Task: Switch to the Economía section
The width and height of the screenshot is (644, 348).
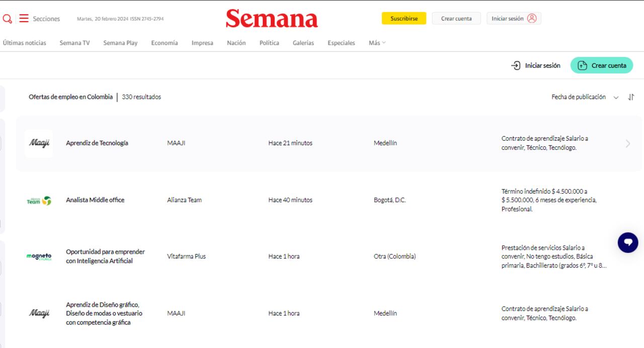Action: 165,43
